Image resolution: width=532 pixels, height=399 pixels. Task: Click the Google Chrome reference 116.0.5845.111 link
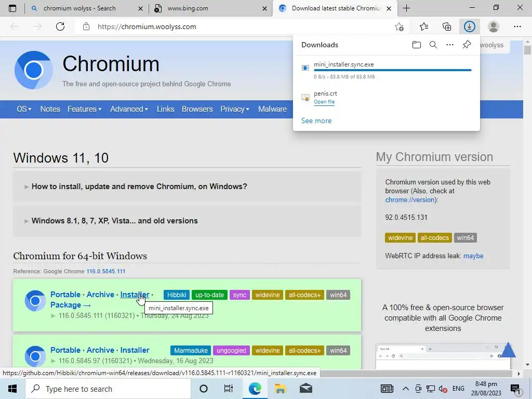(x=106, y=271)
